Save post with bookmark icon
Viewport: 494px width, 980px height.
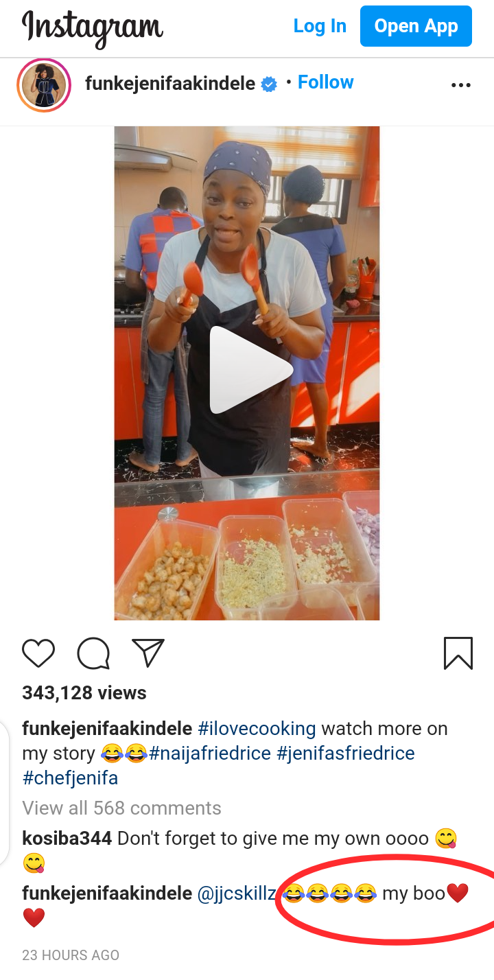tap(458, 653)
